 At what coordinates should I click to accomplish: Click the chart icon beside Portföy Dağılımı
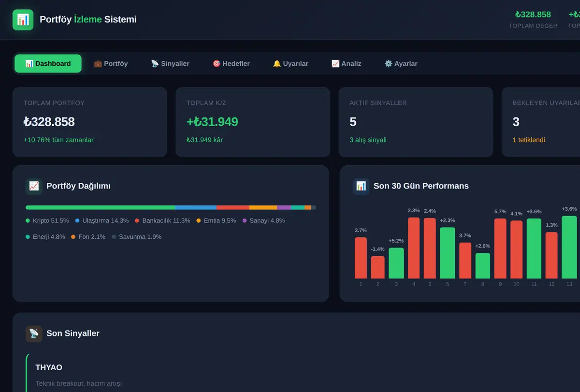[34, 186]
